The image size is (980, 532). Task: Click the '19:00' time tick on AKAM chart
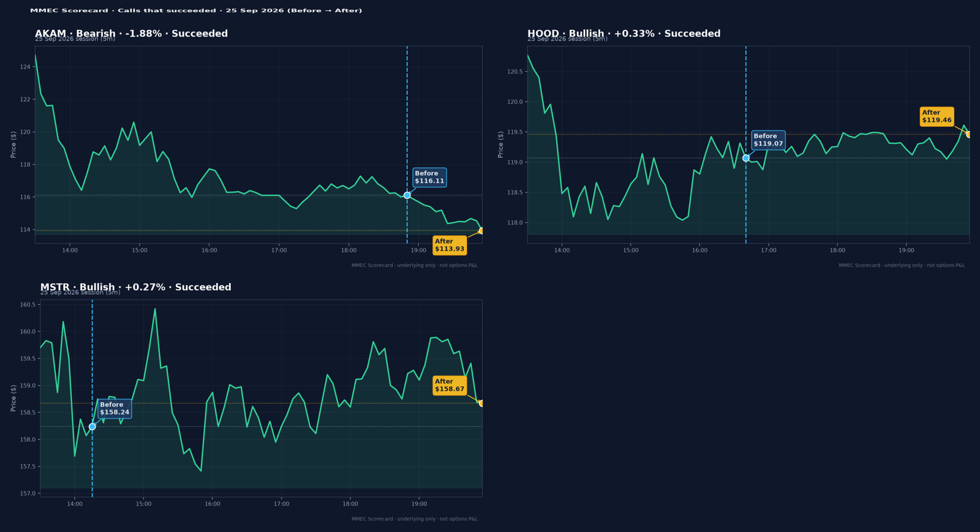click(x=418, y=250)
